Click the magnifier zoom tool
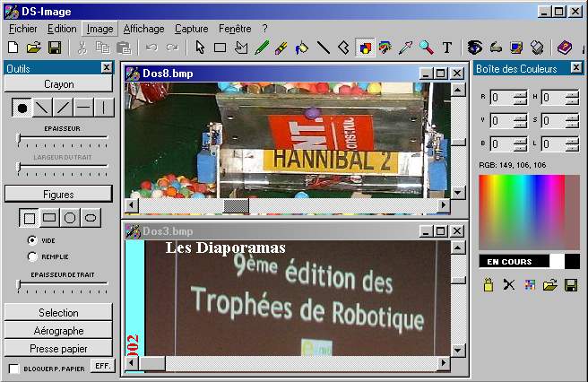 click(x=426, y=48)
